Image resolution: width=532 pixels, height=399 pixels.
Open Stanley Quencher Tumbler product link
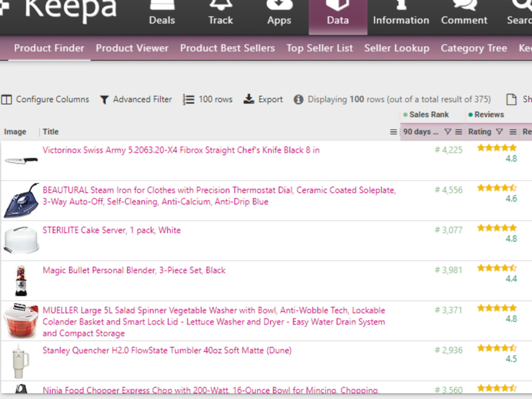167,350
